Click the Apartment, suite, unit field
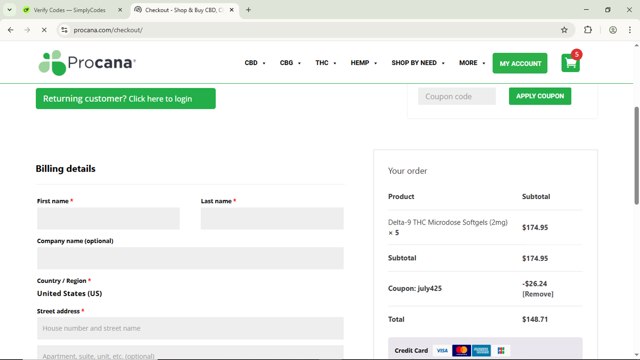 190,352
